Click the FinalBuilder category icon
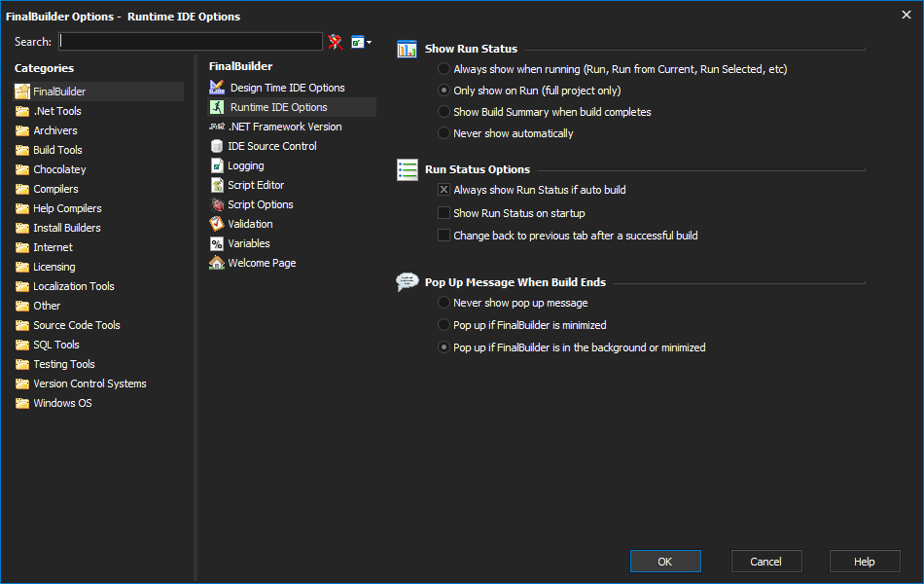This screenshot has height=584, width=924. pyautogui.click(x=22, y=91)
